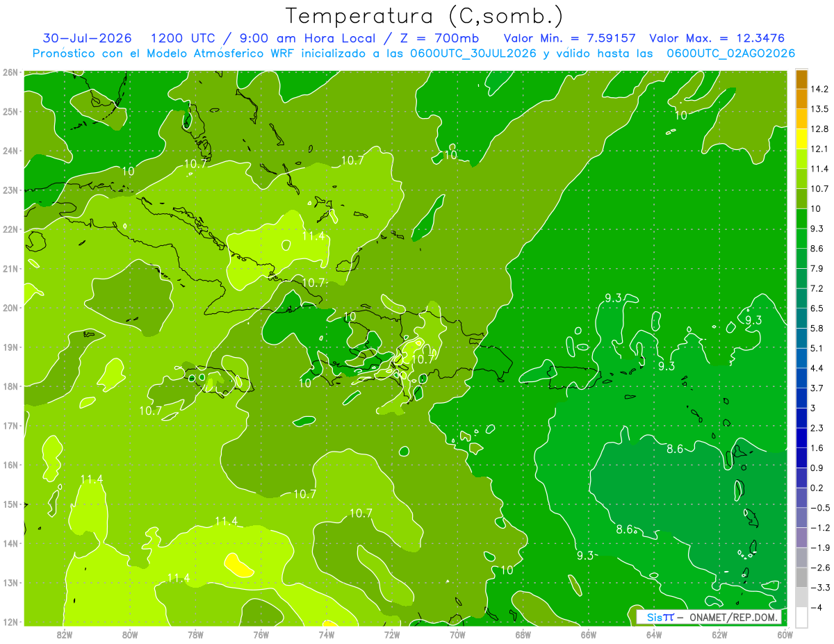Click the "74W" longitude axis label
834x644 pixels.
click(x=327, y=635)
